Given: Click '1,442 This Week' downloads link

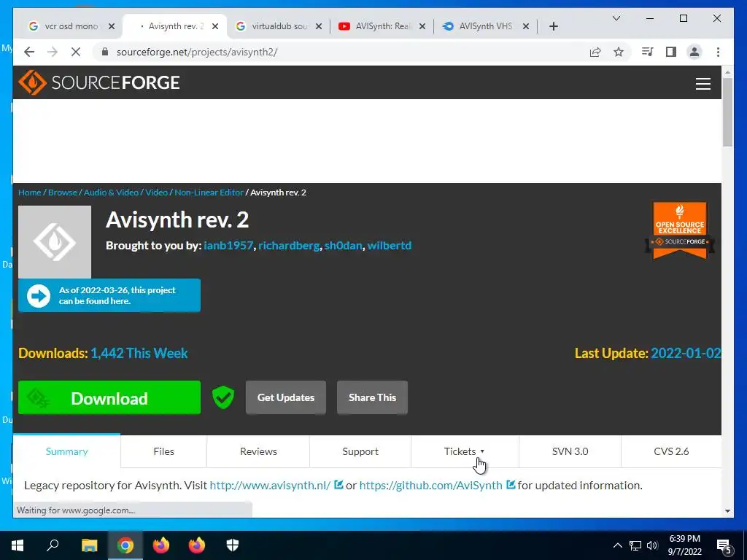Looking at the screenshot, I should pos(139,354).
